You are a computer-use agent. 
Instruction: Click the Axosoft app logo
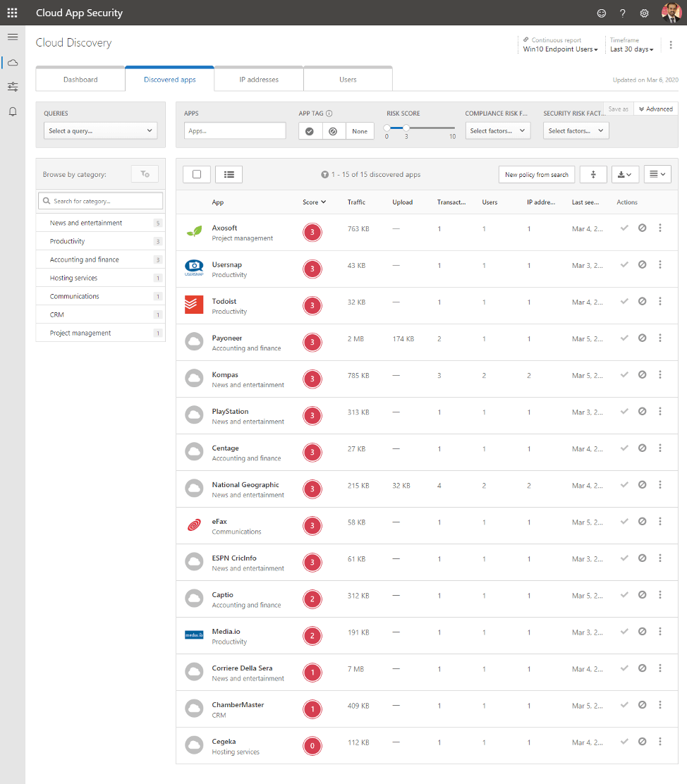[194, 231]
